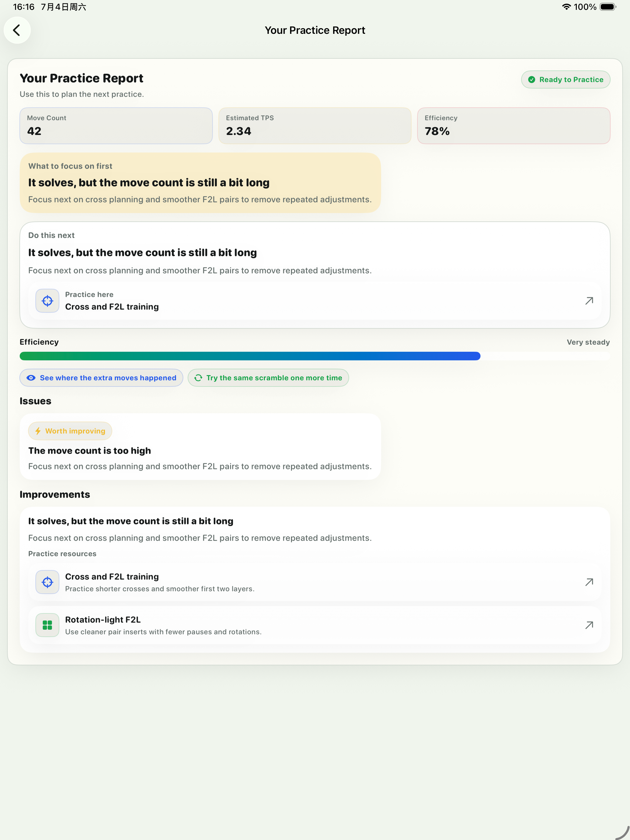630x840 pixels.
Task: Click the Efficiency progress bar
Action: point(315,356)
